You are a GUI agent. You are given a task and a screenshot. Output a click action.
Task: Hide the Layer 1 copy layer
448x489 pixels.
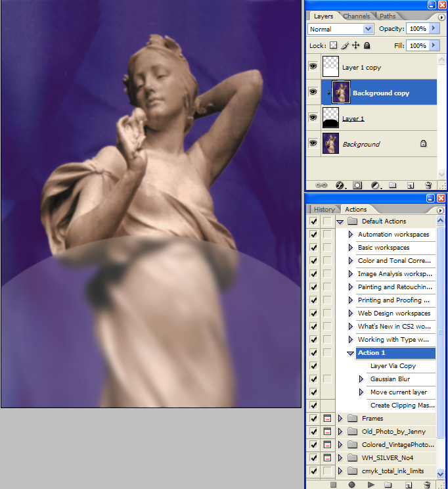click(x=313, y=66)
